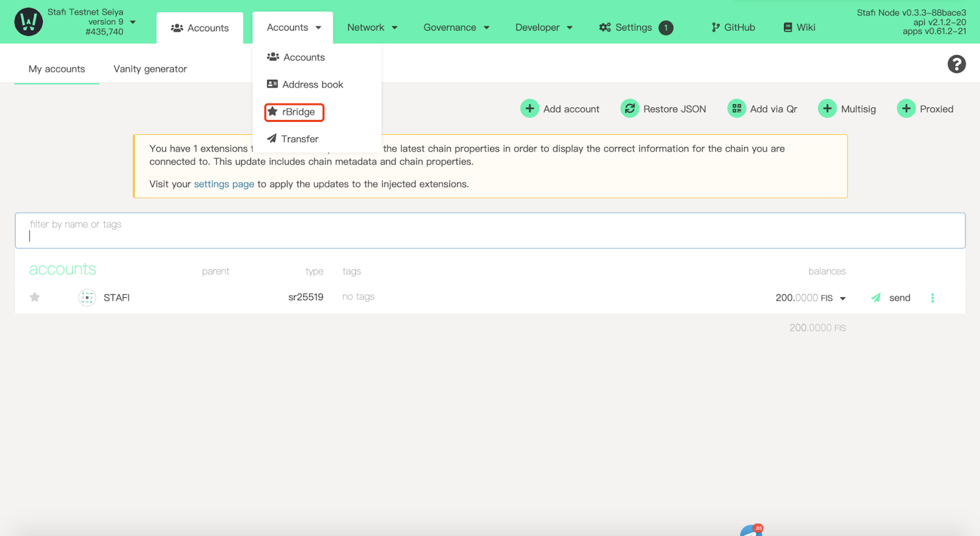Image resolution: width=980 pixels, height=536 pixels.
Task: Click the Proxied plus icon
Action: 906,108
